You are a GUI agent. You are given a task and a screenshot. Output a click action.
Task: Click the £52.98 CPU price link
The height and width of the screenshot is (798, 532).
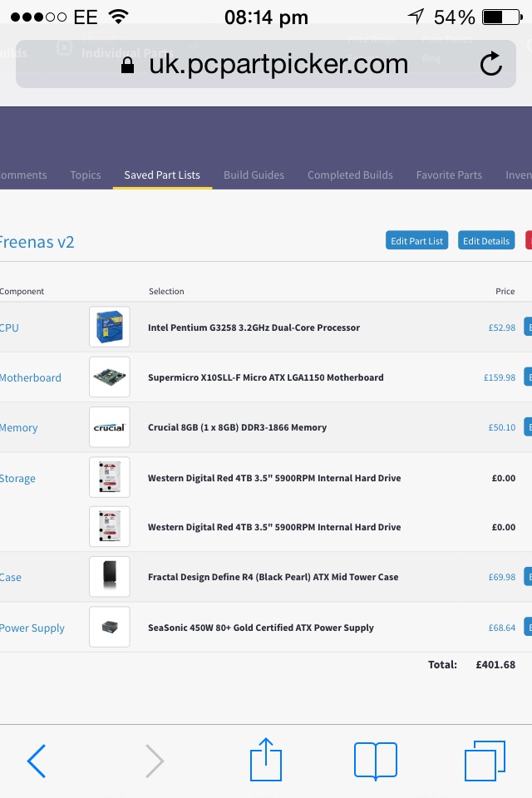tap(502, 328)
